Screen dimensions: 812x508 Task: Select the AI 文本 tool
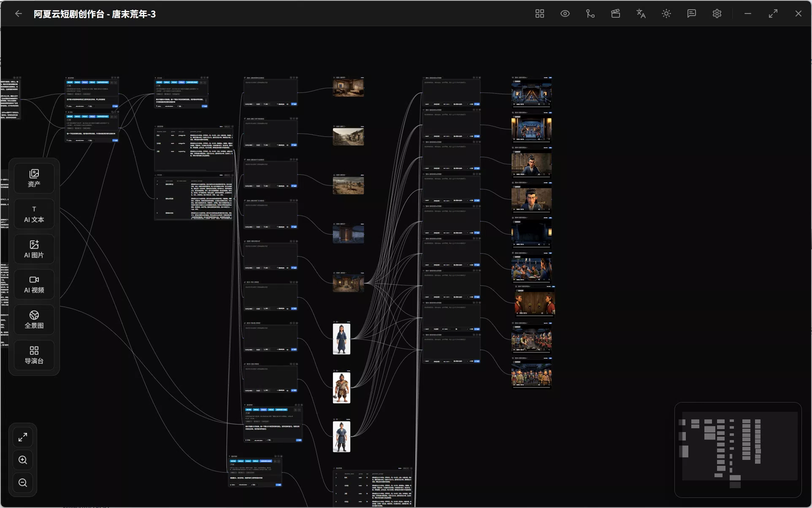click(x=34, y=213)
